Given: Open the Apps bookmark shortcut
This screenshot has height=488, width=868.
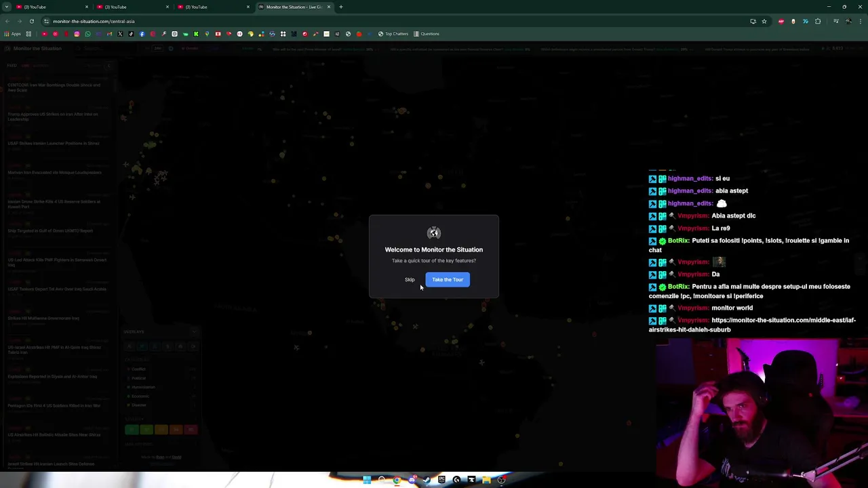Looking at the screenshot, I should pyautogui.click(x=12, y=34).
